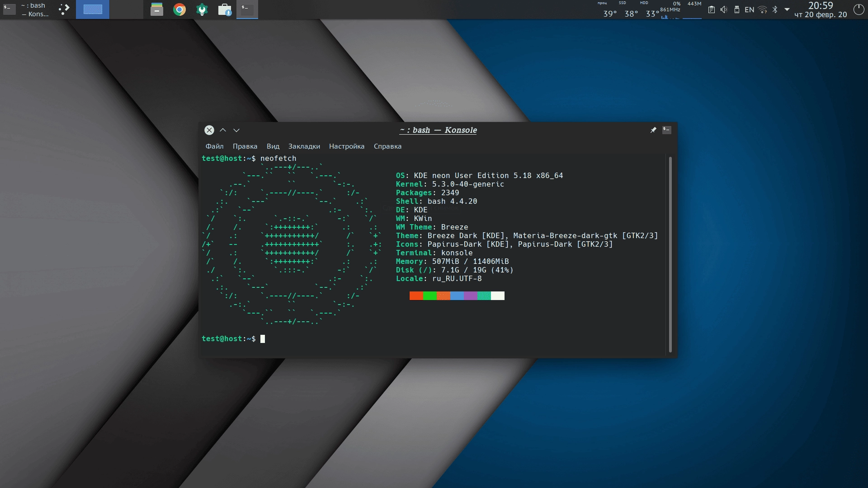Open Discover software center from the panel
The height and width of the screenshot is (488, 868).
225,9
